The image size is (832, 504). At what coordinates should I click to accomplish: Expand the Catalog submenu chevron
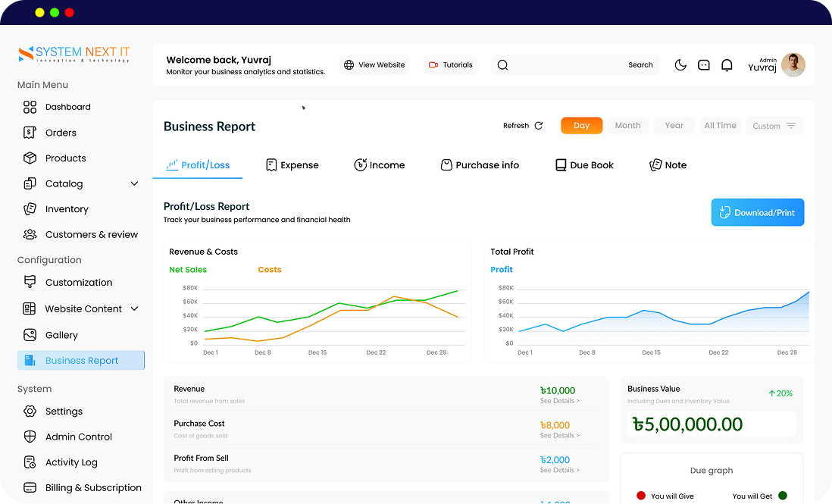[134, 183]
